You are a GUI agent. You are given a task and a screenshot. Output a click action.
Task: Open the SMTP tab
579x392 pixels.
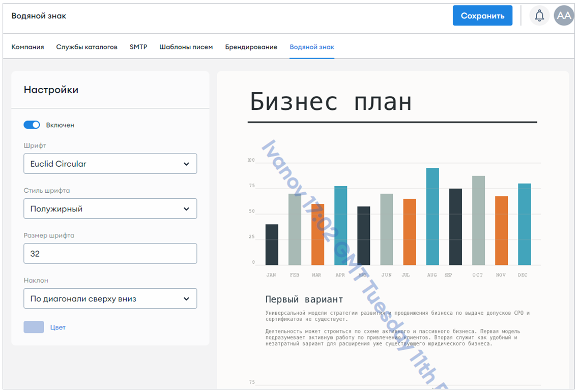pyautogui.click(x=138, y=47)
